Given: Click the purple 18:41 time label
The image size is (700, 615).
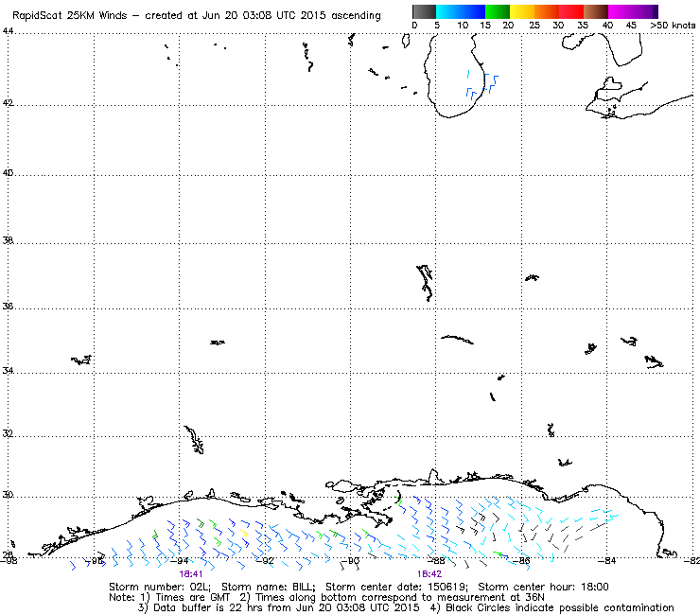Looking at the screenshot, I should coord(191,574).
